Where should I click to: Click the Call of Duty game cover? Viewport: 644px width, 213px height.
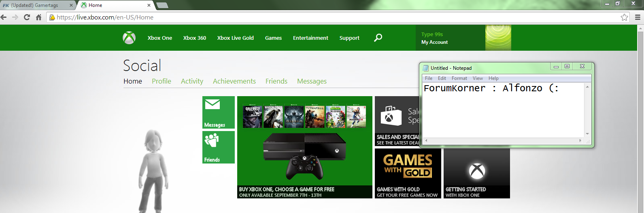click(x=253, y=116)
